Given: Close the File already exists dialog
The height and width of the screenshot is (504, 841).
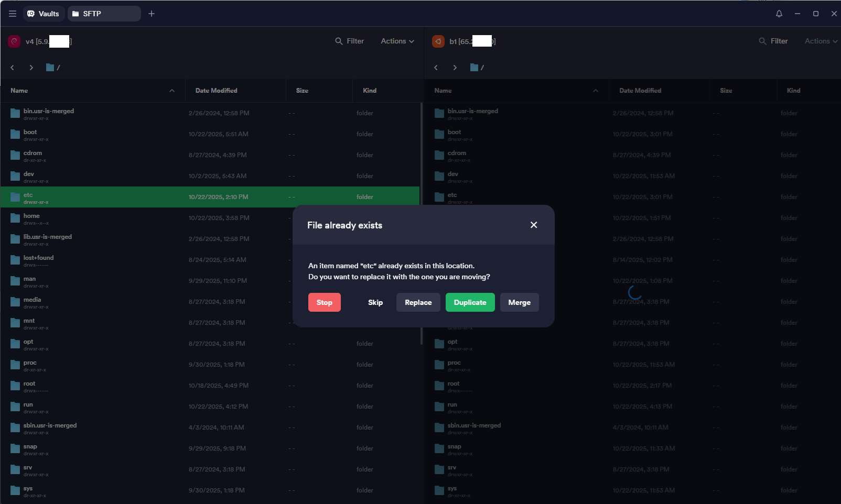Looking at the screenshot, I should point(534,225).
